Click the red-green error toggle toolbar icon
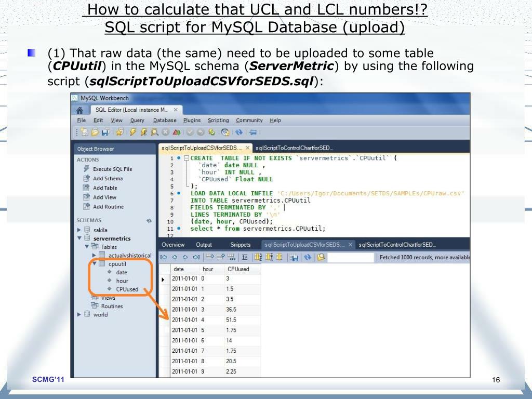The image size is (532, 399). [x=177, y=132]
